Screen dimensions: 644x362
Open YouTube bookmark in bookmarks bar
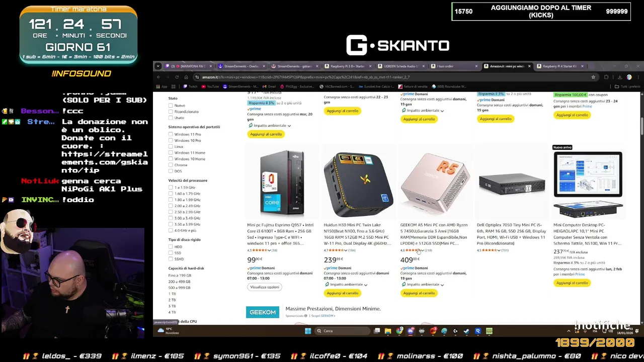(x=210, y=86)
